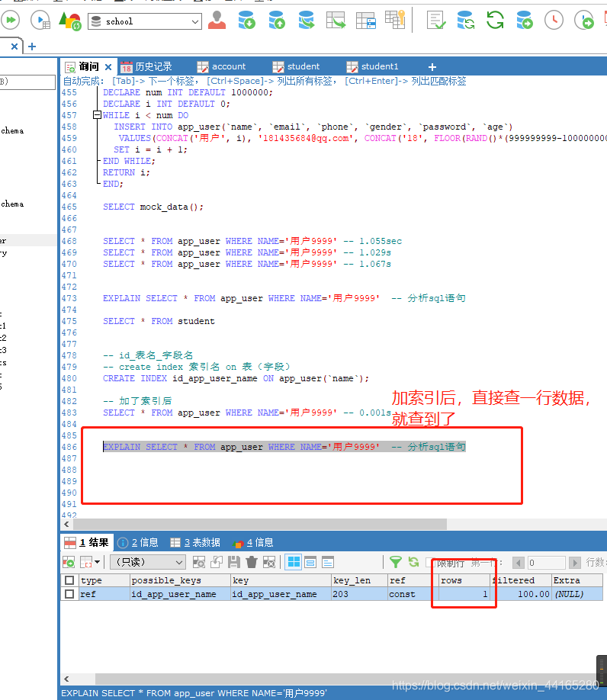Click the Execute and Edit Resultset icon
The width and height of the screenshot is (607, 700).
click(40, 21)
